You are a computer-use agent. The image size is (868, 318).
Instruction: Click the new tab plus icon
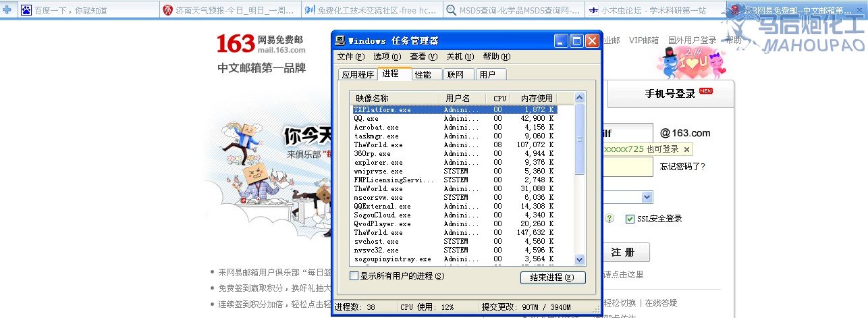coord(8,10)
